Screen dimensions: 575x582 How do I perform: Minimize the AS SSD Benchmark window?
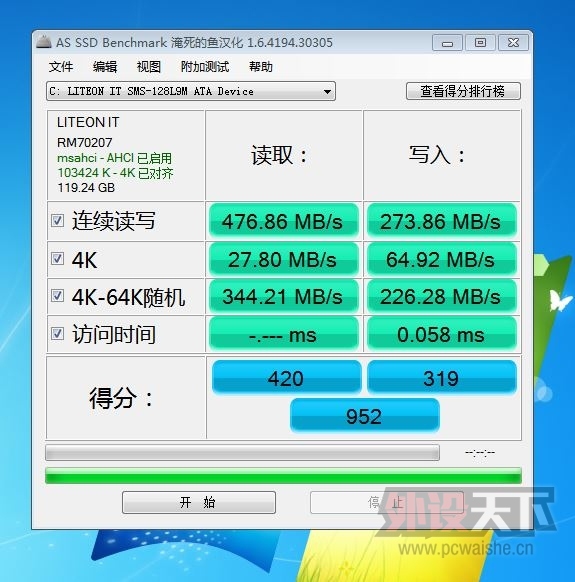447,43
